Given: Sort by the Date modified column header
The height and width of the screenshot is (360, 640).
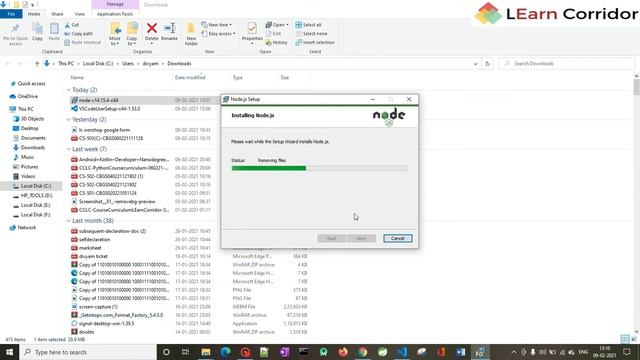Looking at the screenshot, I should pyautogui.click(x=190, y=78).
